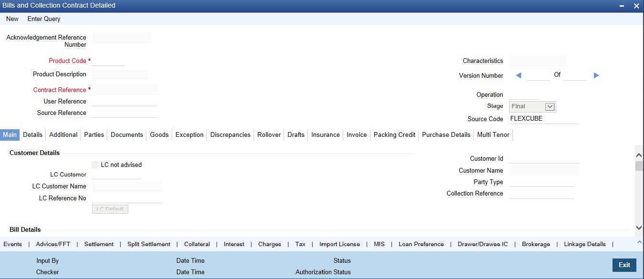
Task: Click the Customer Name field
Action: pyautogui.click(x=544, y=170)
